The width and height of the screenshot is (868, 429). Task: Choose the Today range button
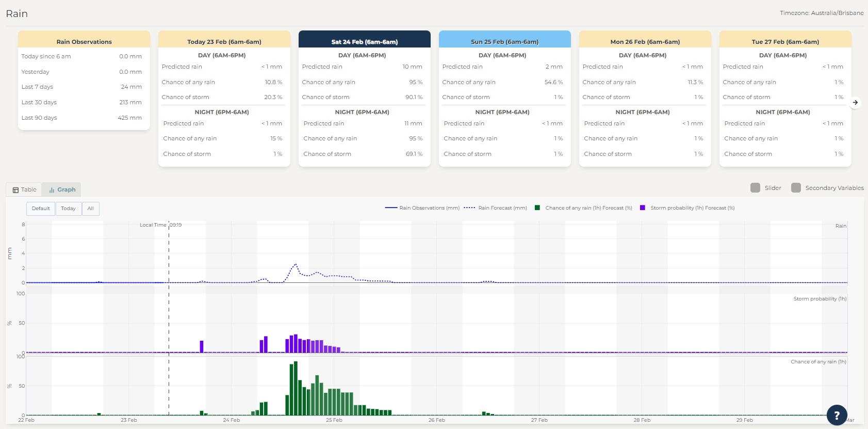coord(68,209)
